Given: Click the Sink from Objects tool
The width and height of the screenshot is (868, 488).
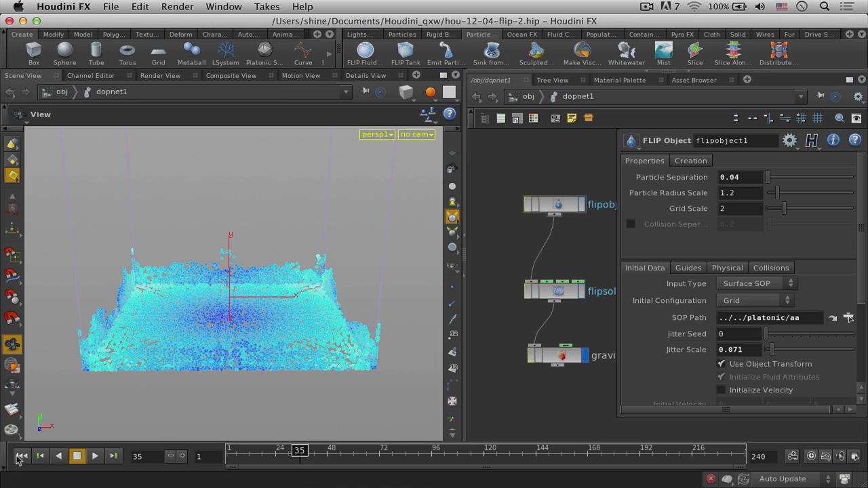Looking at the screenshot, I should coord(490,54).
